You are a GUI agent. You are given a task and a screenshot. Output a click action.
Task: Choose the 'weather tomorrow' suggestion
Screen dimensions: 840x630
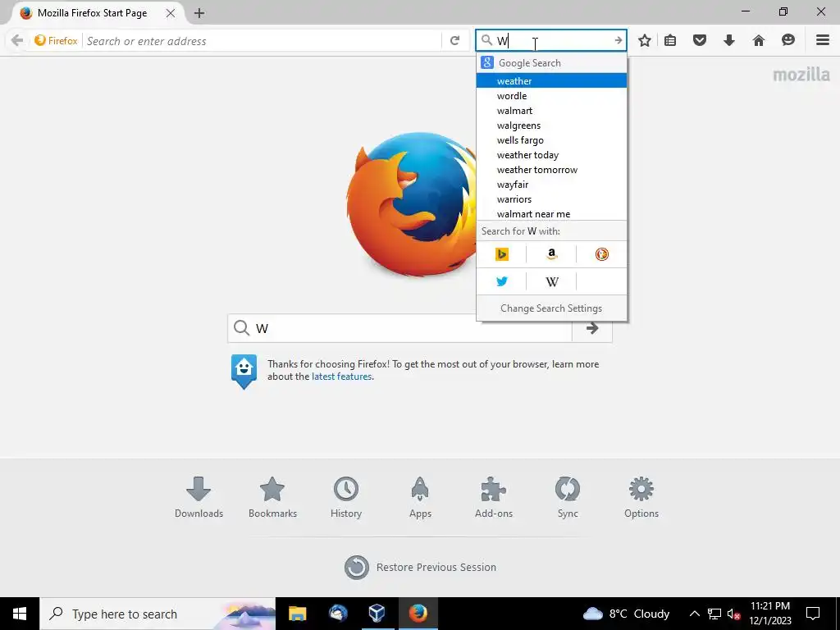pos(551,170)
